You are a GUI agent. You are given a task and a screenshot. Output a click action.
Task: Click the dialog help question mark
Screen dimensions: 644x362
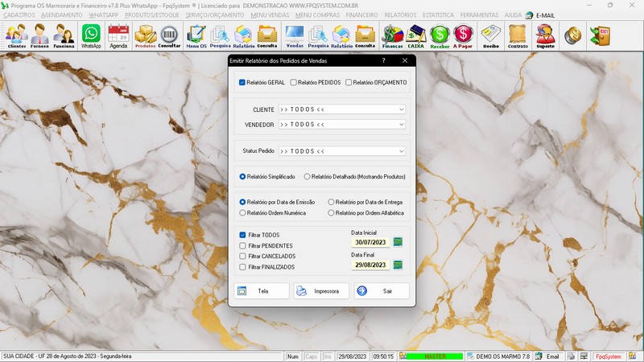click(x=384, y=60)
